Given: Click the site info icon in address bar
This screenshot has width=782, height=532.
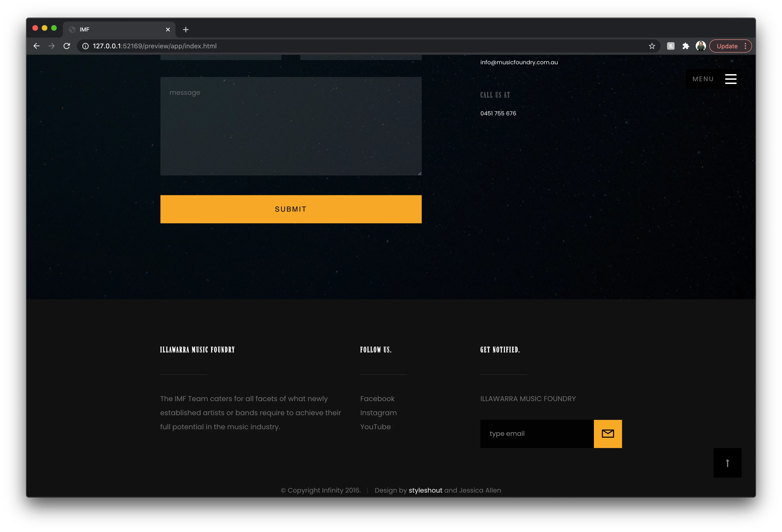Looking at the screenshot, I should point(85,46).
